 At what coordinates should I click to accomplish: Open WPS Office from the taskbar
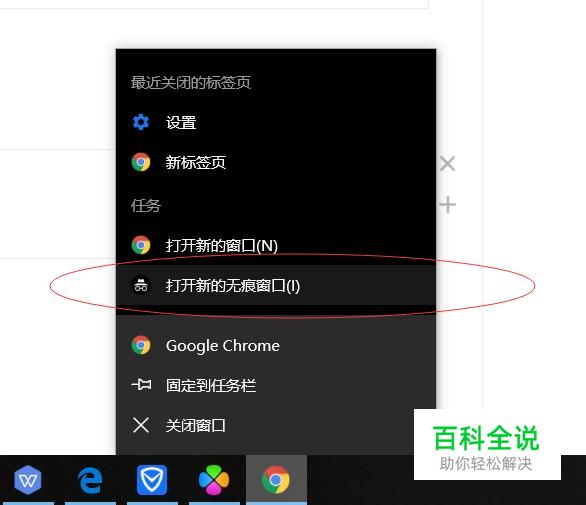click(28, 480)
